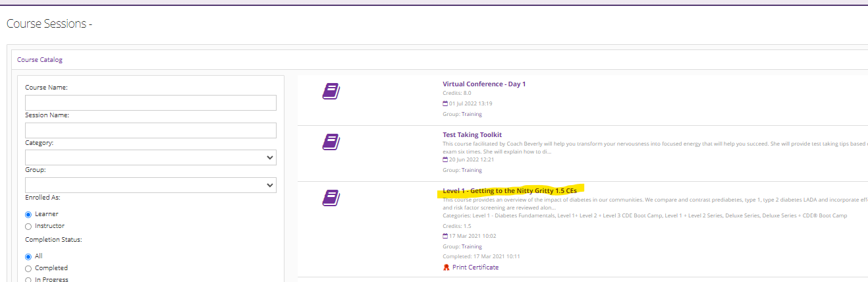Open Level 1 - Getting to the Nitty Gritty
Viewport: 868px width, 282px height.
click(510, 191)
